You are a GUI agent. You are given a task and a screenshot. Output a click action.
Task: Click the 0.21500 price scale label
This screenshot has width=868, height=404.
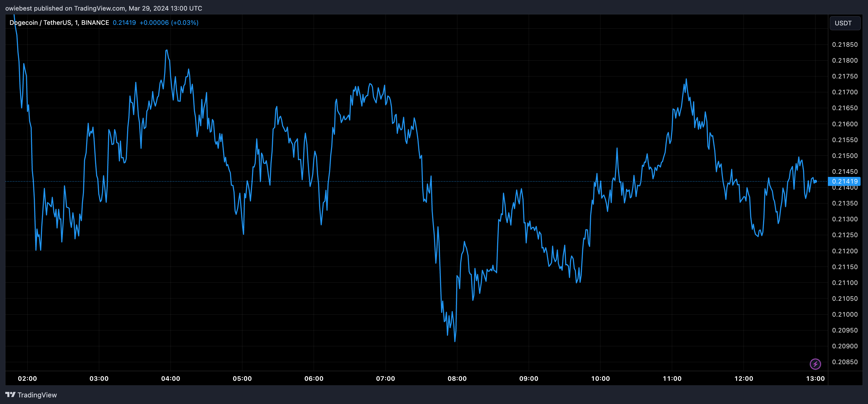845,156
